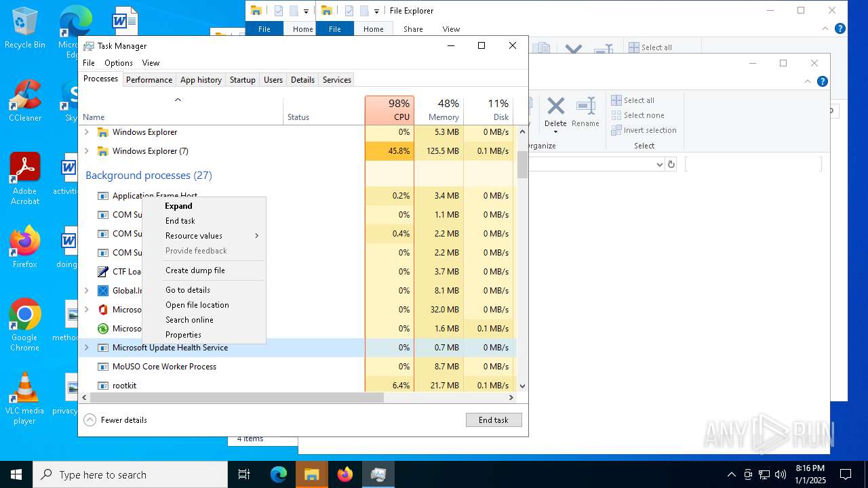Open VLC media player desktop shortcut
Viewport: 868px width, 488px height.
click(x=24, y=399)
